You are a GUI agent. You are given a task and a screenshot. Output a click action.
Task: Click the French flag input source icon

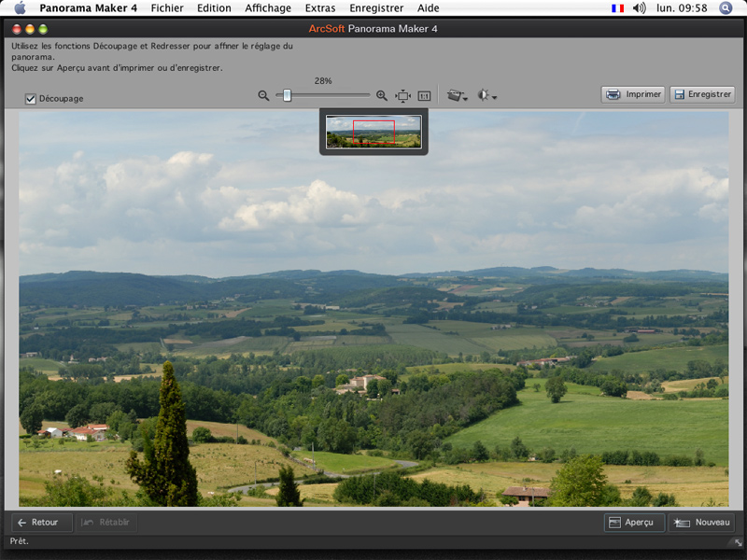[617, 8]
